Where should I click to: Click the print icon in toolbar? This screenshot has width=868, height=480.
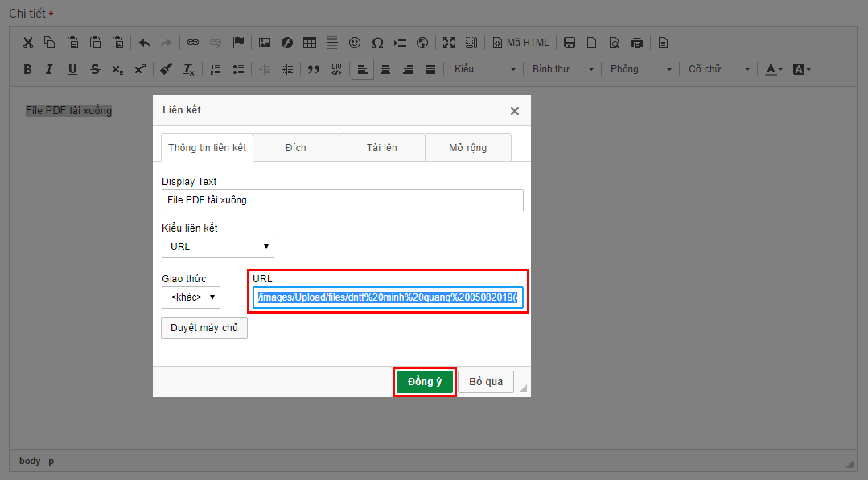point(637,43)
